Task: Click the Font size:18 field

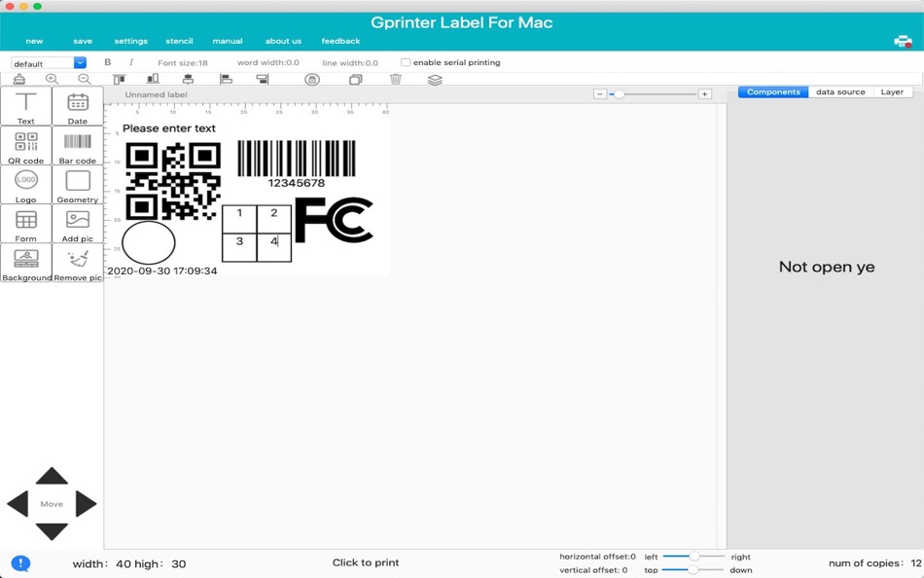Action: pos(183,62)
